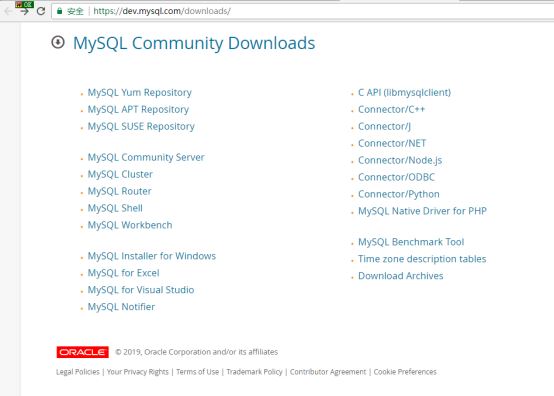
Task: Click Contributor Agreement footer link
Action: pyautogui.click(x=328, y=372)
